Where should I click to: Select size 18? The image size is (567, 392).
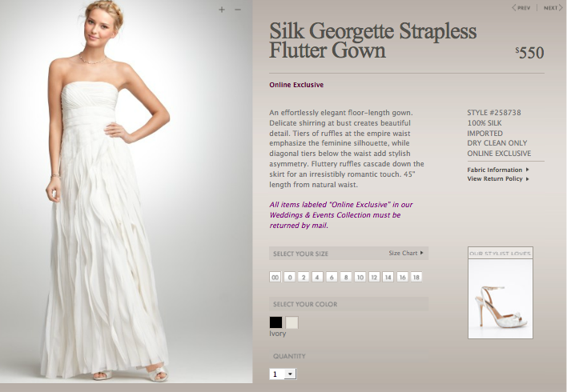(416, 277)
